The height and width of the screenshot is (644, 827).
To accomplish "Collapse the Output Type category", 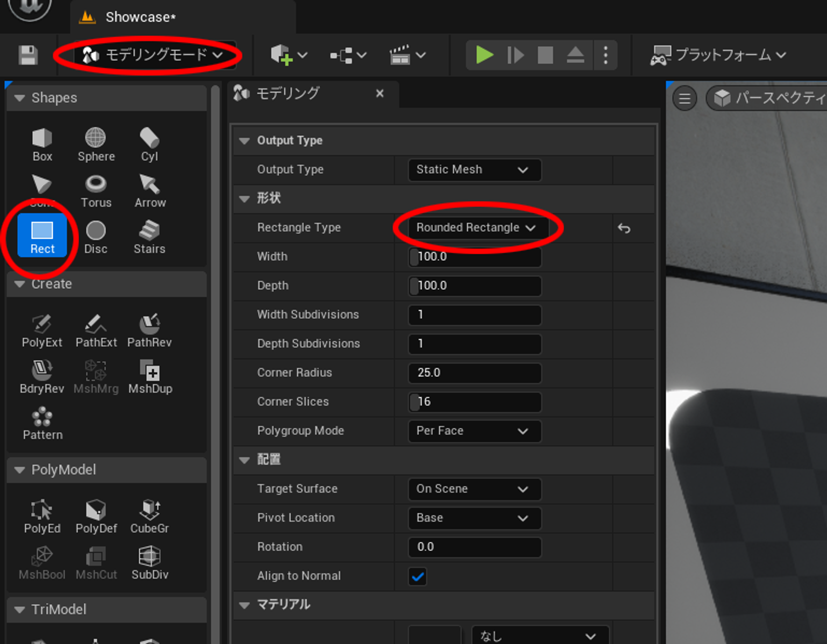I will click(245, 141).
